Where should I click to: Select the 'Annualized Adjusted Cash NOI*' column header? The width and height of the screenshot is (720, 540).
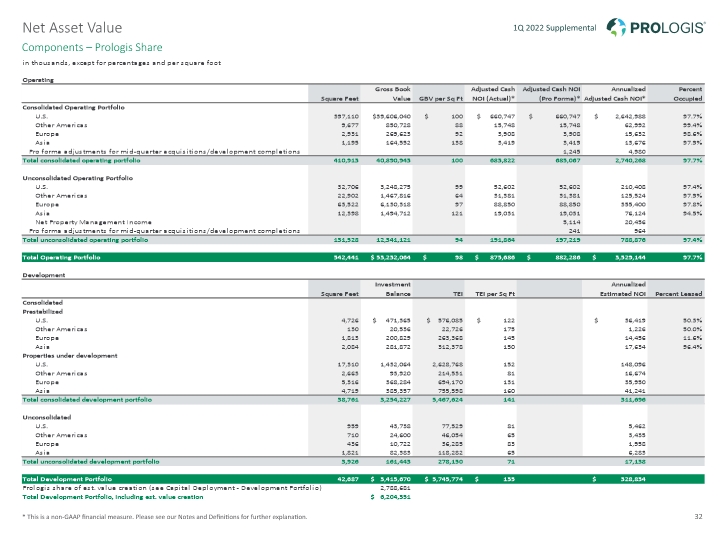coord(615,94)
